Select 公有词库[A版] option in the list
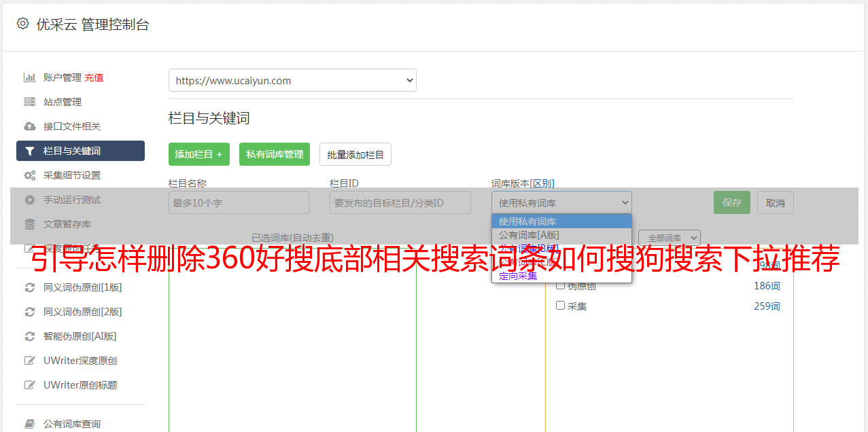This screenshot has height=432, width=868. [561, 235]
